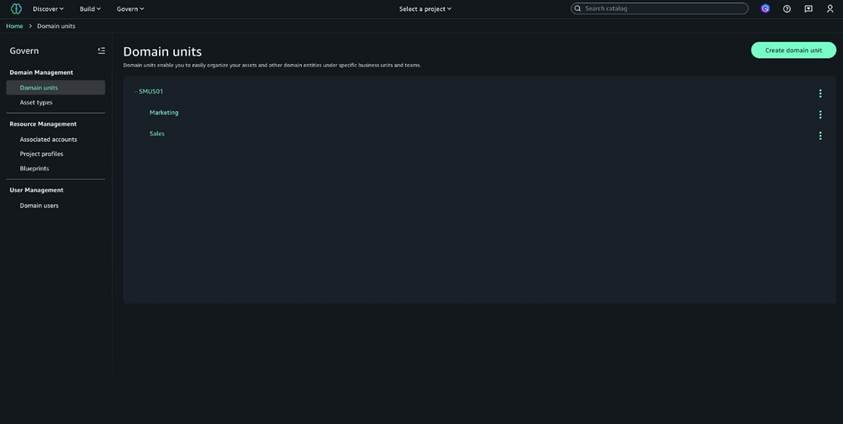The image size is (843, 424).
Task: Collapse the Govern sidebar panel icon
Action: point(101,51)
